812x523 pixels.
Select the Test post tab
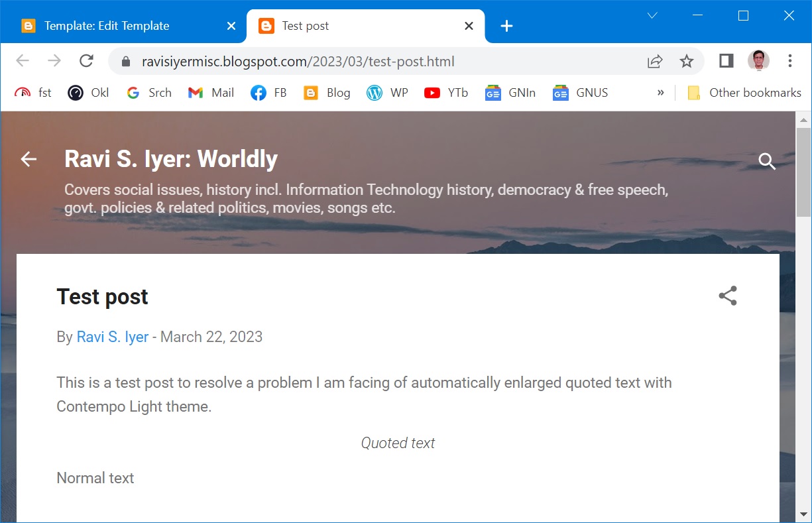[x=366, y=26]
